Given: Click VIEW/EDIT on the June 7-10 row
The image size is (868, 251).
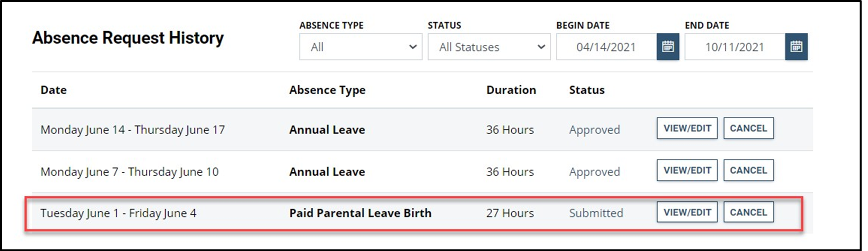Looking at the screenshot, I should [x=686, y=170].
